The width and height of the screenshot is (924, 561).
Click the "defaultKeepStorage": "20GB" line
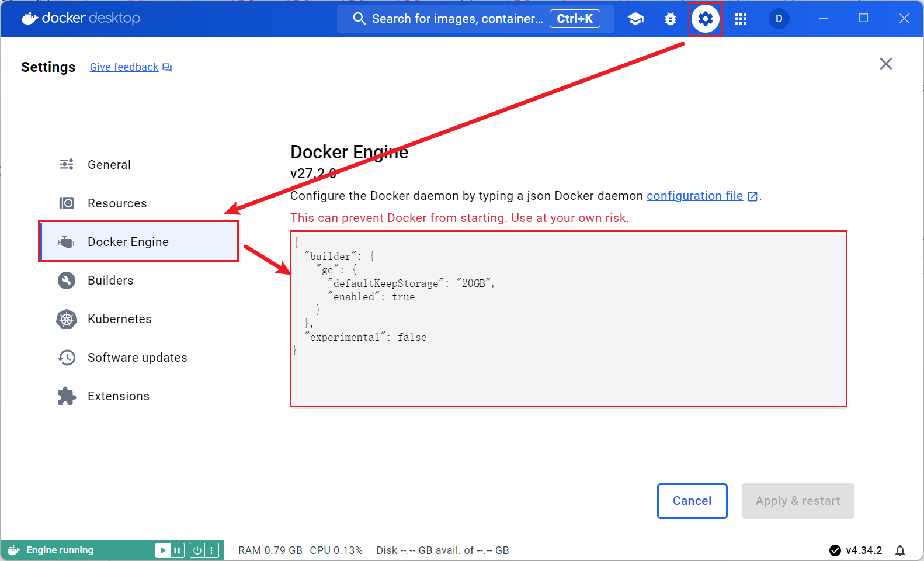click(x=411, y=283)
